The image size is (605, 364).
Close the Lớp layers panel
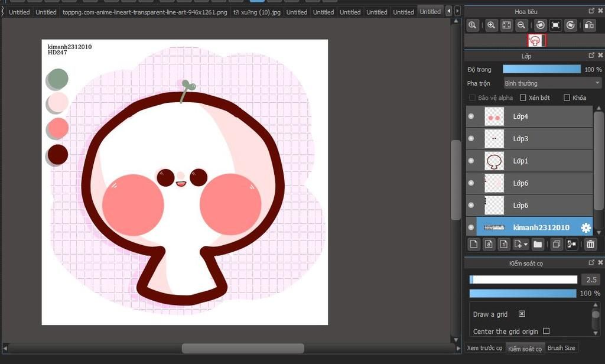coord(600,55)
